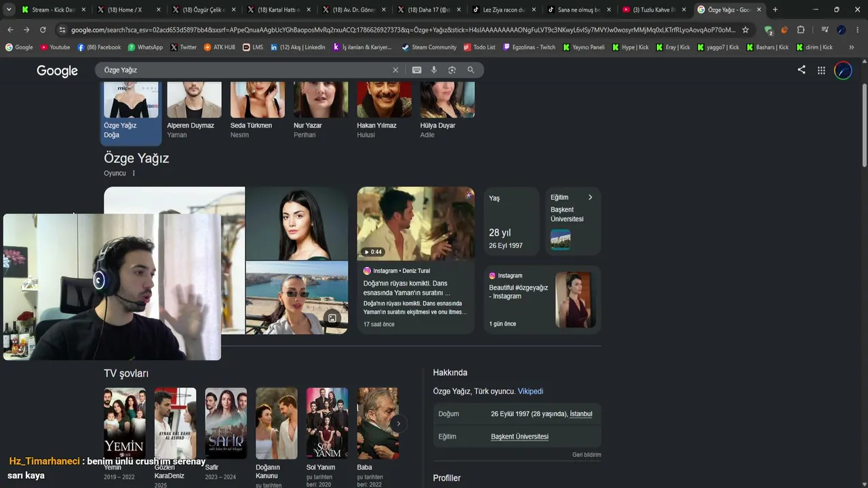The width and height of the screenshot is (868, 488).
Task: Play the Deniz Tural Instagram video
Action: [x=416, y=224]
